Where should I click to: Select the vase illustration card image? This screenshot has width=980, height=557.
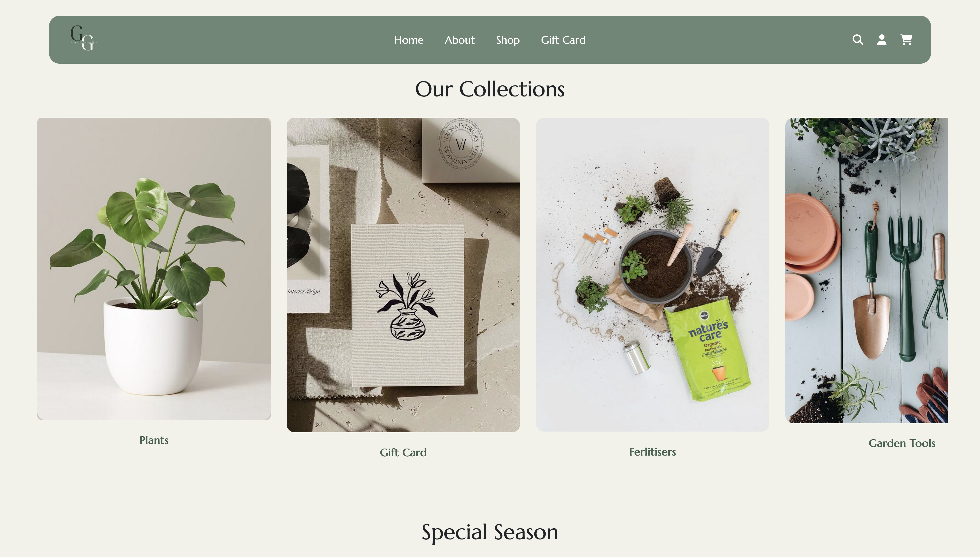pyautogui.click(x=403, y=275)
